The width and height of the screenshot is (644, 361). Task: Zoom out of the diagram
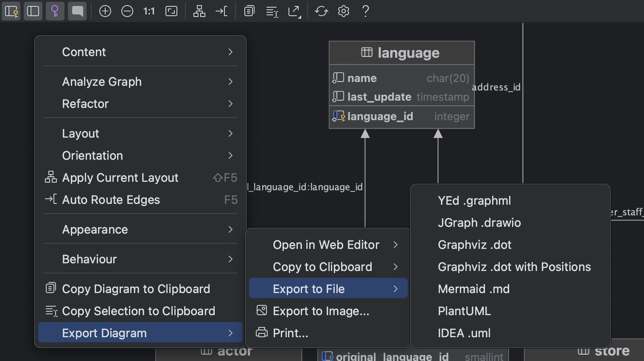point(127,11)
